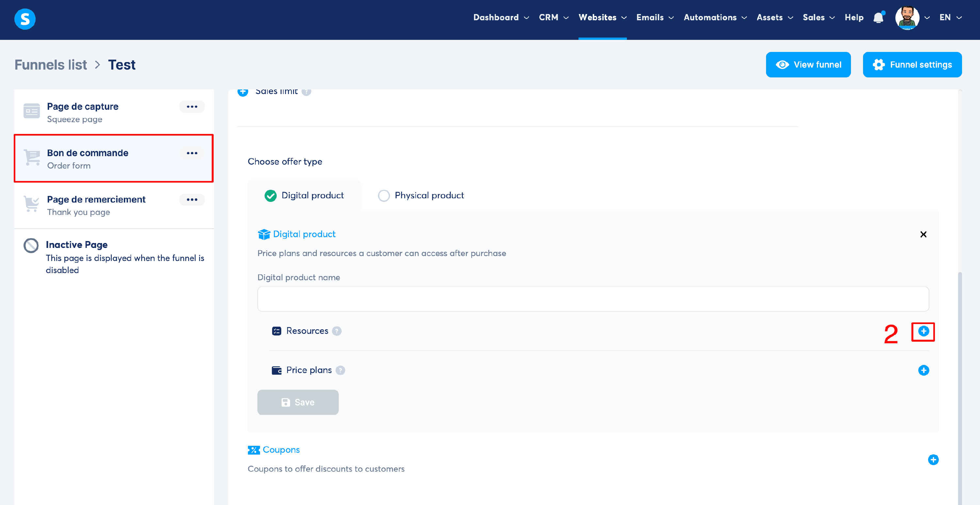Go back to Funnels list link
The height and width of the screenshot is (505, 980).
pos(51,65)
